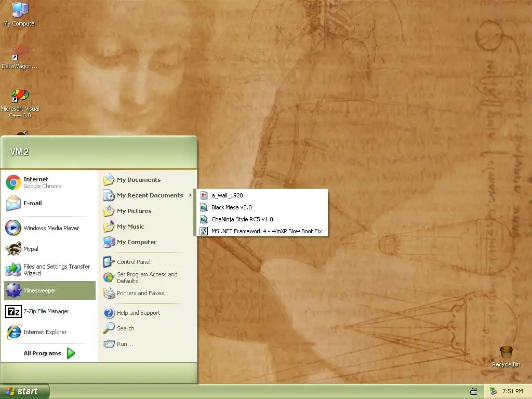Open the Run dialog
The width and height of the screenshot is (532, 399).
[148, 344]
